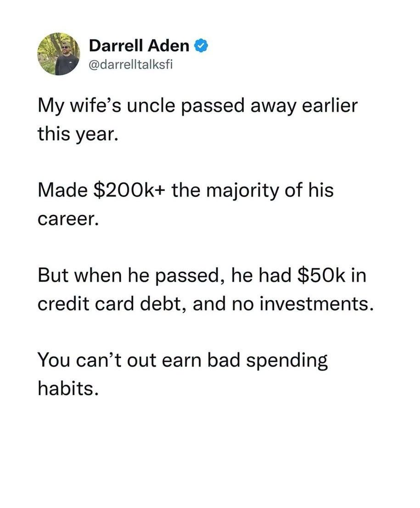Click the Darrell Aden display name
Image resolution: width=420 pixels, height=508 pixels.
(139, 46)
